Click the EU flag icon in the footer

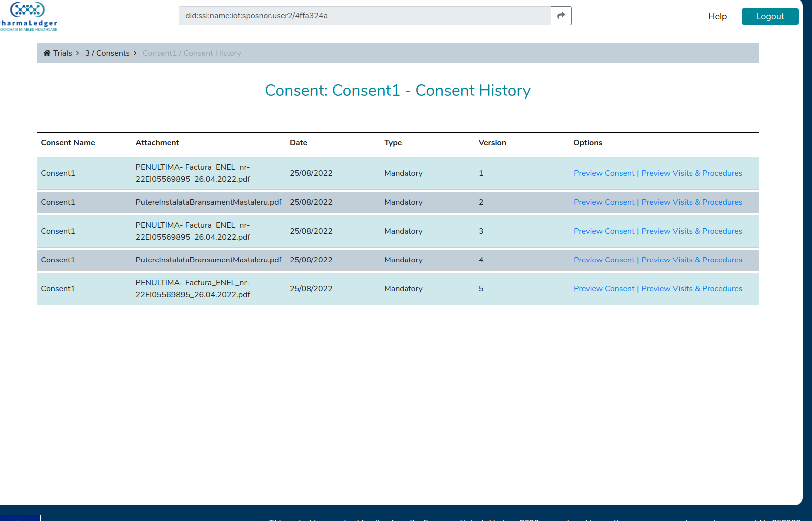[x=20, y=518]
